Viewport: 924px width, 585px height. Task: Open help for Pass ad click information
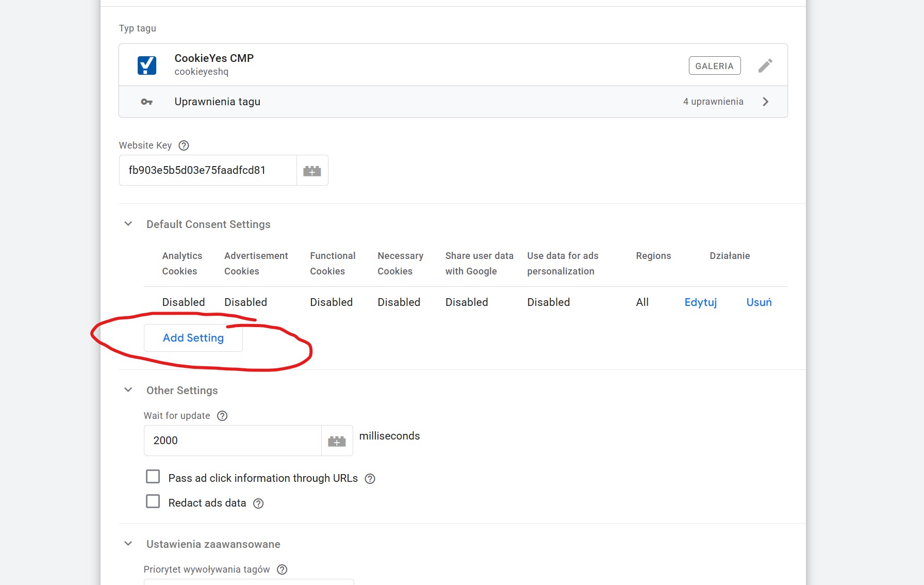point(370,479)
